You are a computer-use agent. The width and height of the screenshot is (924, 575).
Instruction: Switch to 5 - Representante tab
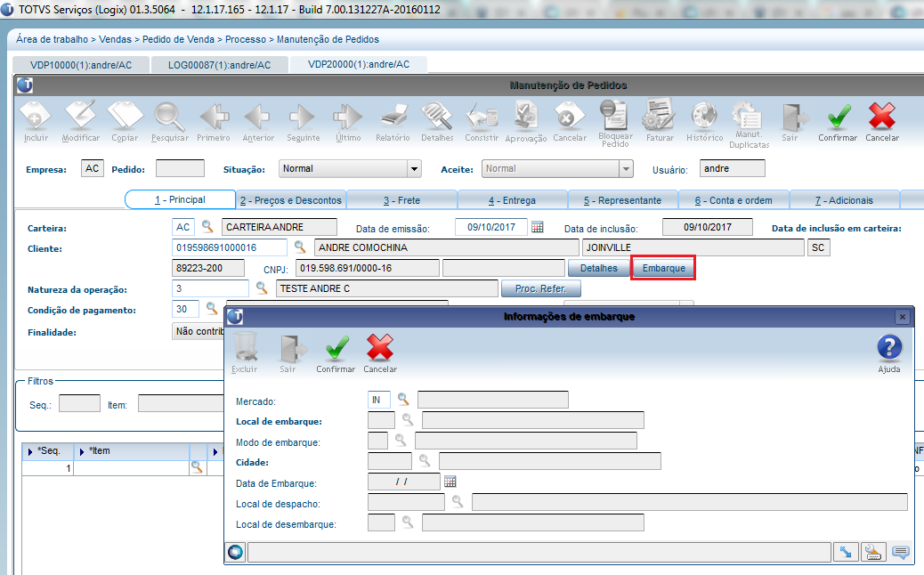(x=623, y=200)
